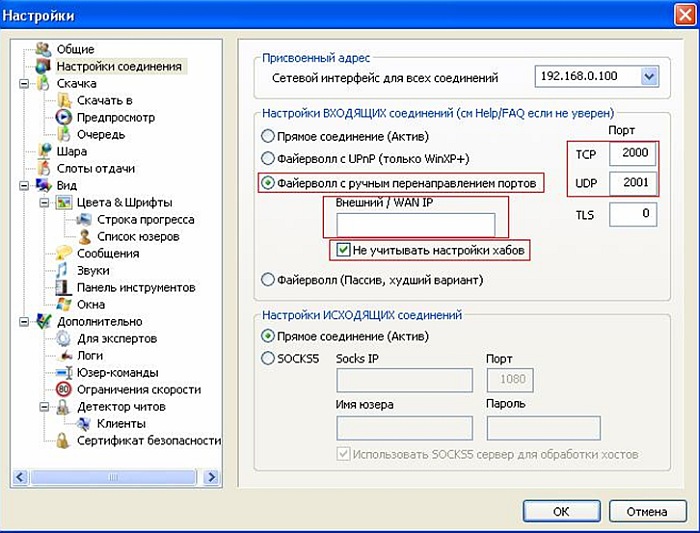This screenshot has height=533, width=700.
Task: Click the Сертификат безопасности padlock icon
Action: click(x=63, y=440)
